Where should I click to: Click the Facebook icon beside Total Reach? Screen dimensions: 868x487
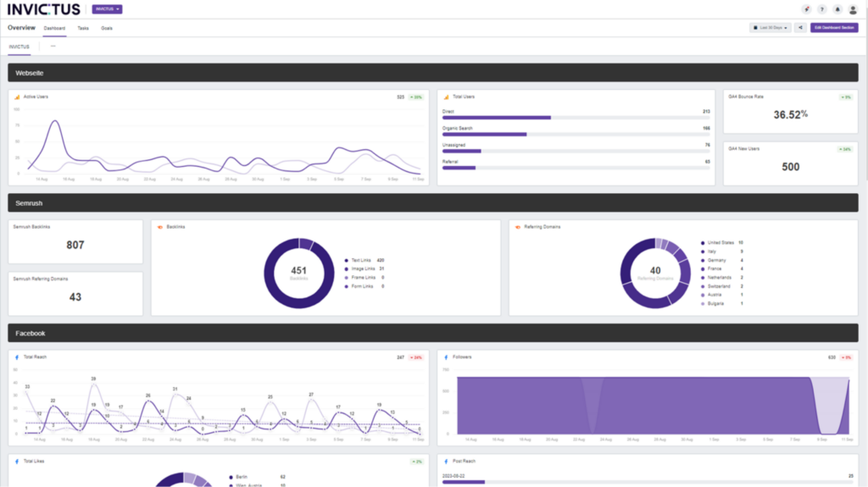(x=17, y=357)
